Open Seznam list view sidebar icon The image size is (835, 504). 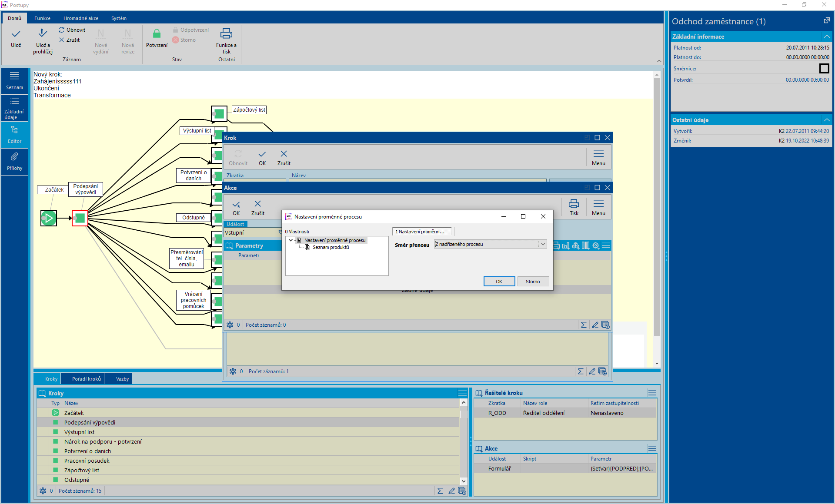[x=14, y=76]
